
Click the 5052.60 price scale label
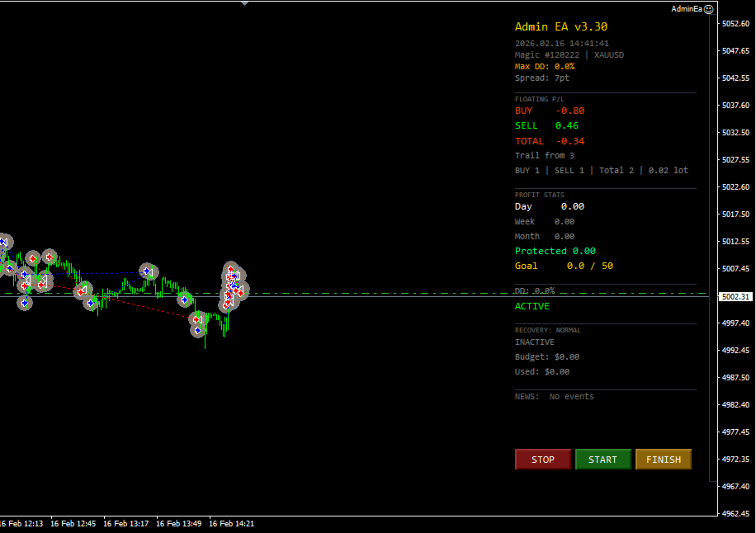click(x=735, y=24)
